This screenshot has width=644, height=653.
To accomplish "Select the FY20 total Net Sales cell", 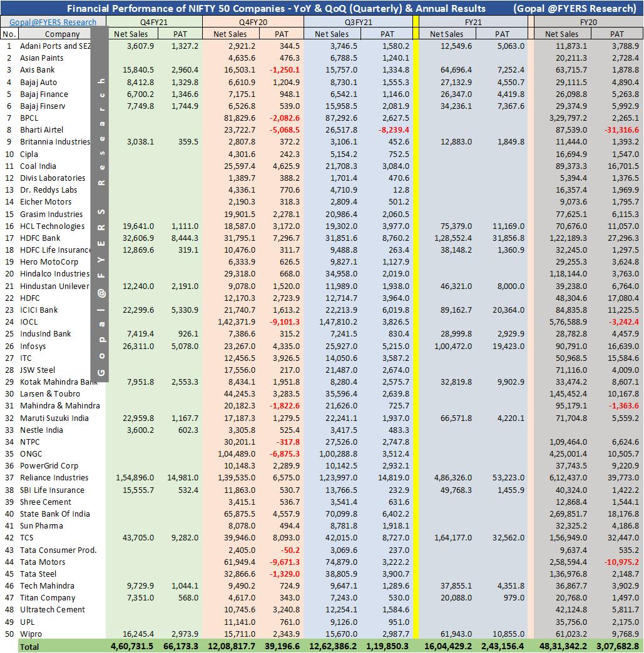I will (x=563, y=646).
